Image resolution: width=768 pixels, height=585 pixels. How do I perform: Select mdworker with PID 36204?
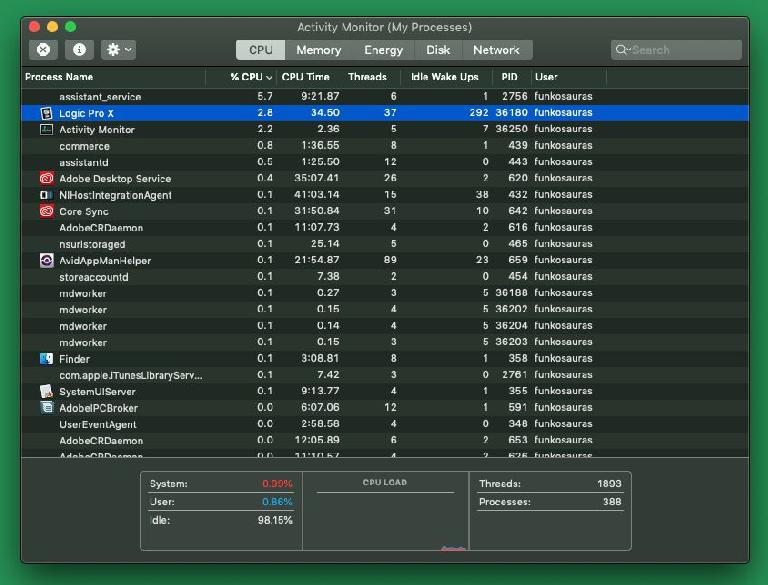(385, 326)
